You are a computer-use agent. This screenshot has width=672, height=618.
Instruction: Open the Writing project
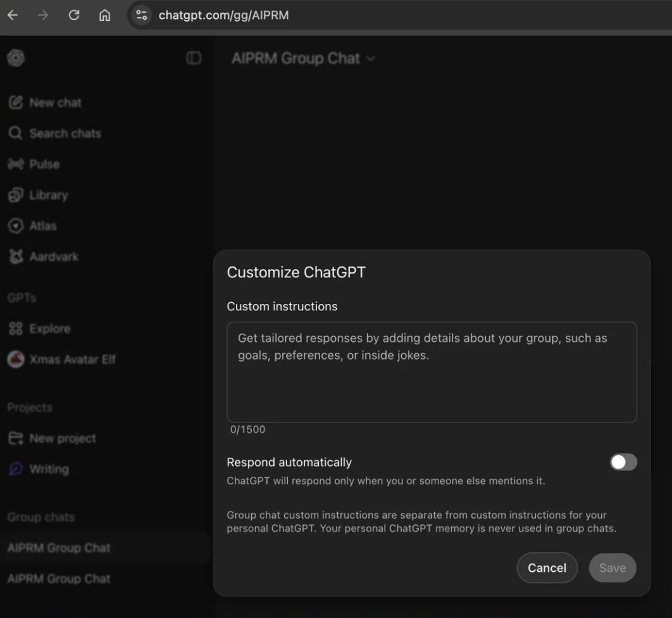coord(48,469)
